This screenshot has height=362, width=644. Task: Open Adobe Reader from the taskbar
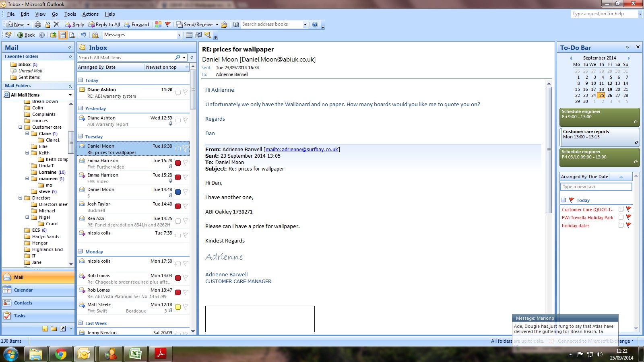pyautogui.click(x=161, y=354)
